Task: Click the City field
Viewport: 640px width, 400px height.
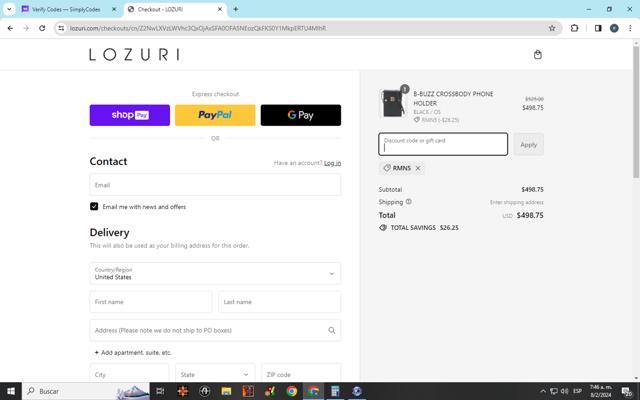Action: point(129,374)
